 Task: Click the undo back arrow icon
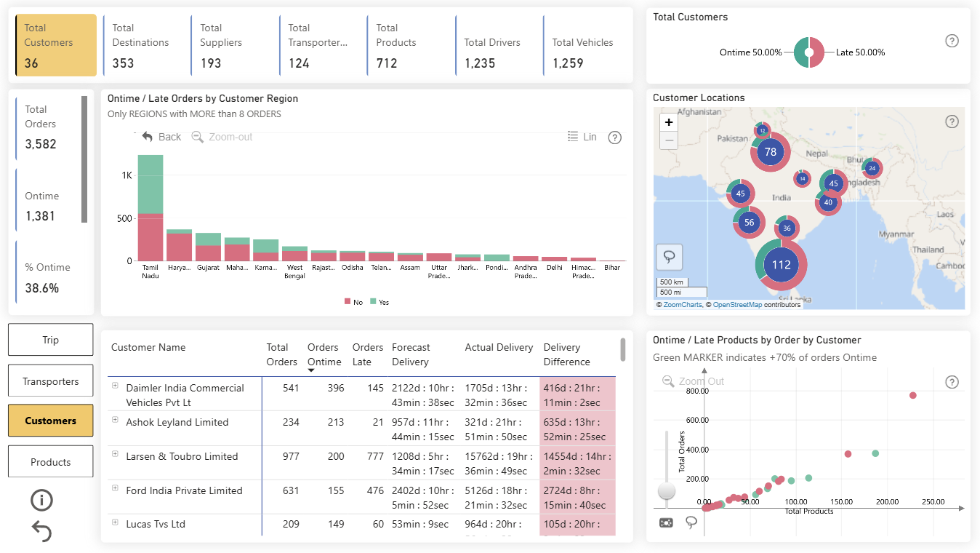(42, 531)
